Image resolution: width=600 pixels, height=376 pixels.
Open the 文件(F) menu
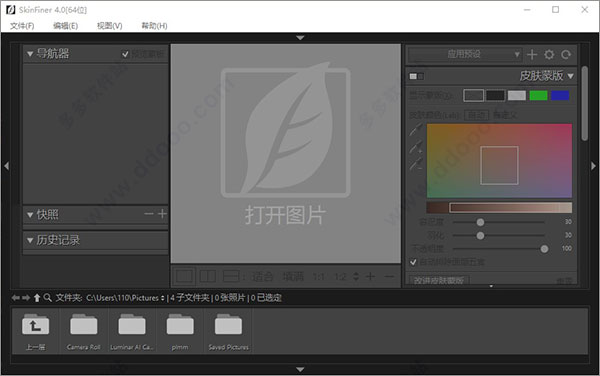click(22, 26)
